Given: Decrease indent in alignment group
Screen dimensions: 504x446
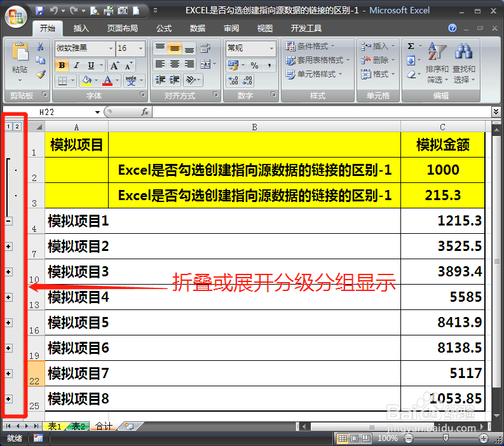Looking at the screenshot, I should (160, 79).
